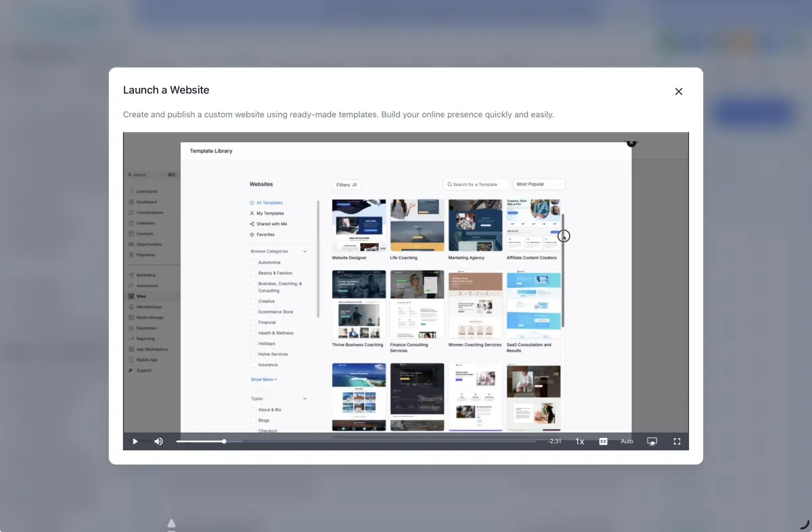
Task: Open Shared with Me templates
Action: 268,224
